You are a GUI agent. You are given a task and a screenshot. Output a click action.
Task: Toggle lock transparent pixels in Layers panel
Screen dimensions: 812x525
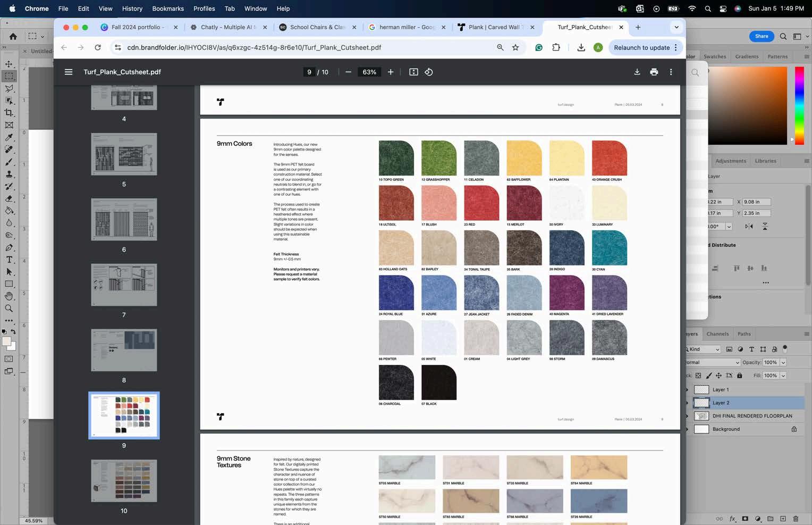coord(698,376)
